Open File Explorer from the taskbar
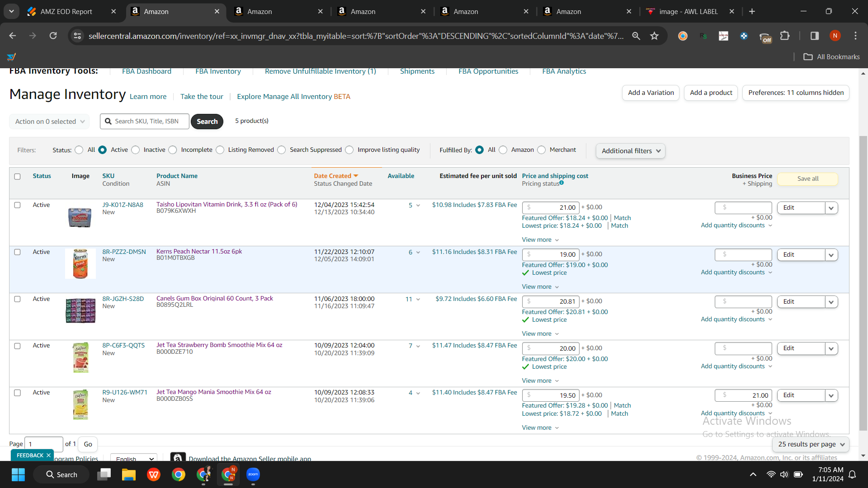The height and width of the screenshot is (488, 868). [129, 474]
